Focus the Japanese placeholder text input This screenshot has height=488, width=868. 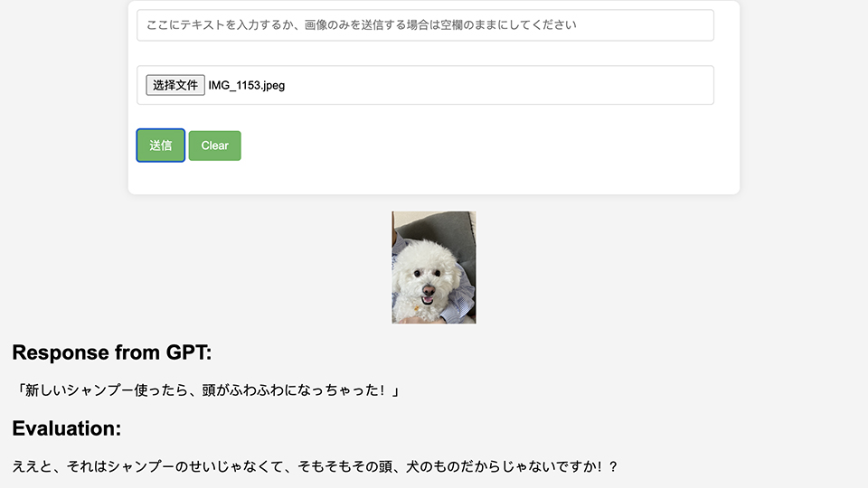425,25
